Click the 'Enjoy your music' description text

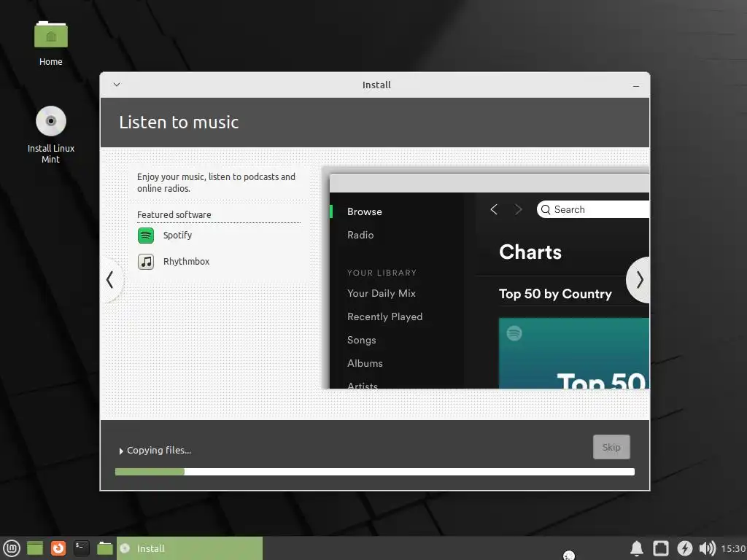216,182
